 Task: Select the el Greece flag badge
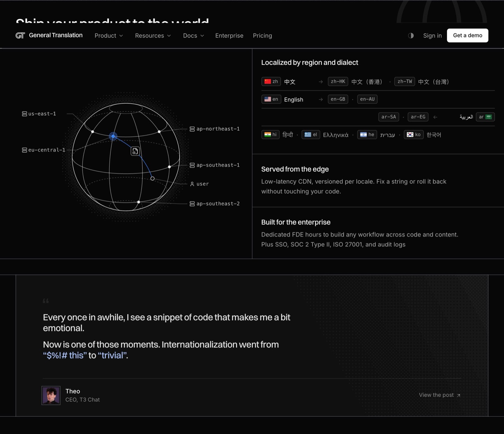click(x=311, y=135)
